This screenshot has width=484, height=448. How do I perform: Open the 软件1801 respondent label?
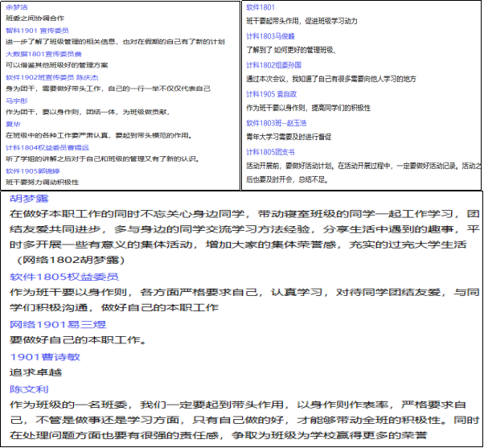tap(260, 7)
